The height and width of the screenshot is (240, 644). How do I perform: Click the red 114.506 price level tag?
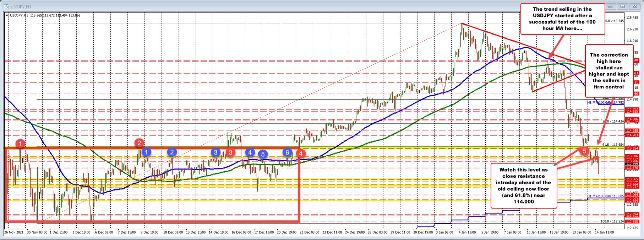click(x=632, y=119)
